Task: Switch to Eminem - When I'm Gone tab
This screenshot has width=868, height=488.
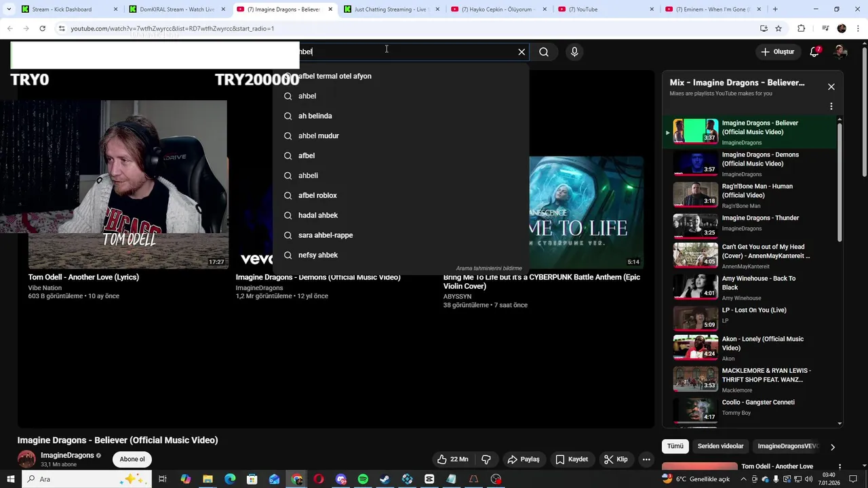Action: [x=713, y=9]
